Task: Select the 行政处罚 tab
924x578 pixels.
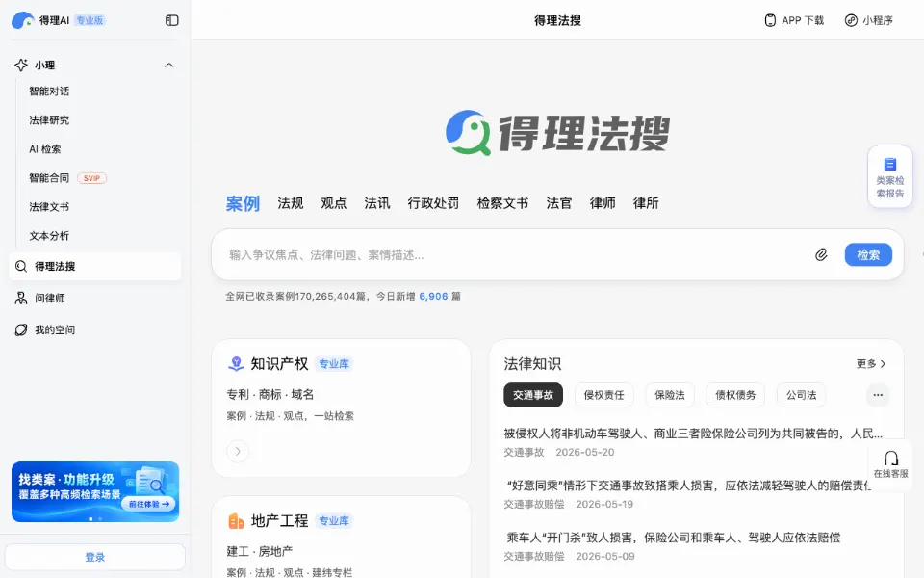Action: click(433, 203)
